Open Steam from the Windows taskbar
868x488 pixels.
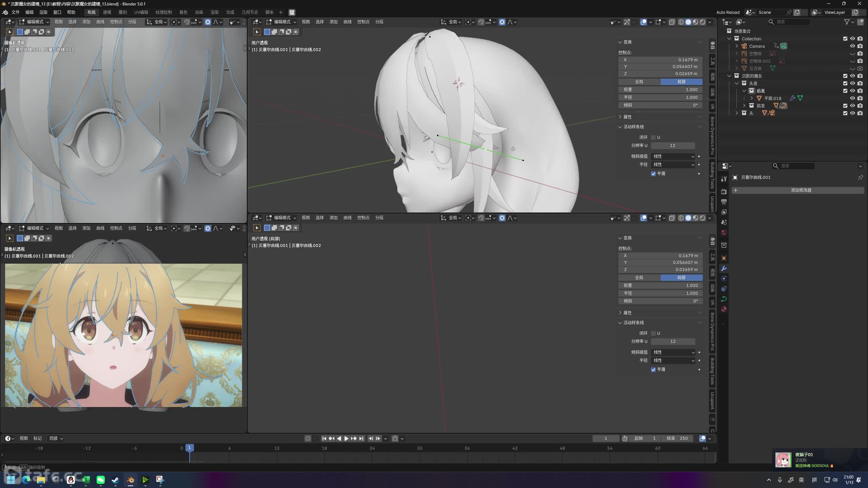115,480
